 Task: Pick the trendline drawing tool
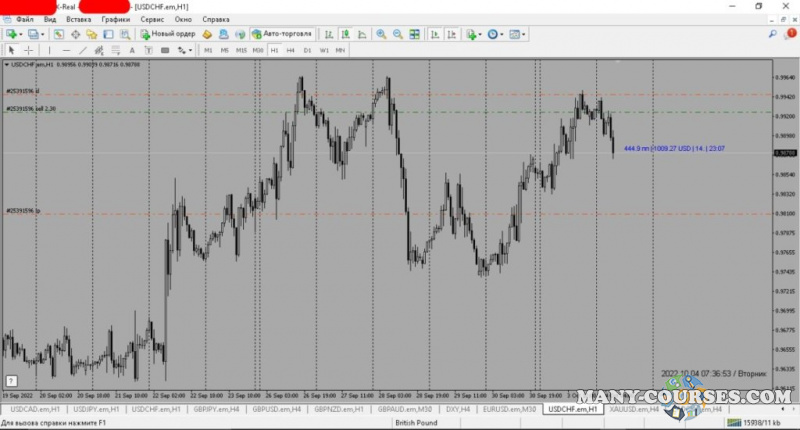[83, 50]
